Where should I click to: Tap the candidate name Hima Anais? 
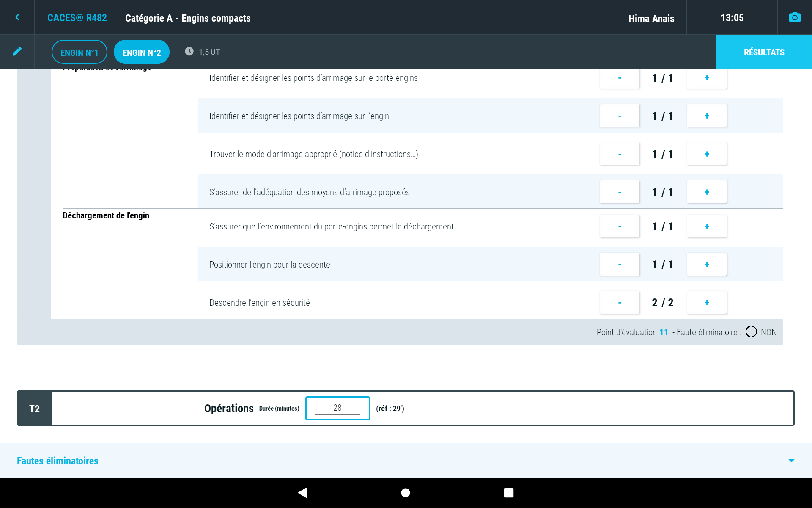pos(651,18)
